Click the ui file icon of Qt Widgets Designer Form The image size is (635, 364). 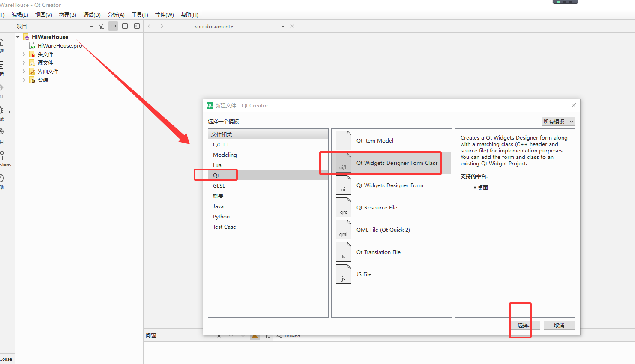tap(344, 185)
